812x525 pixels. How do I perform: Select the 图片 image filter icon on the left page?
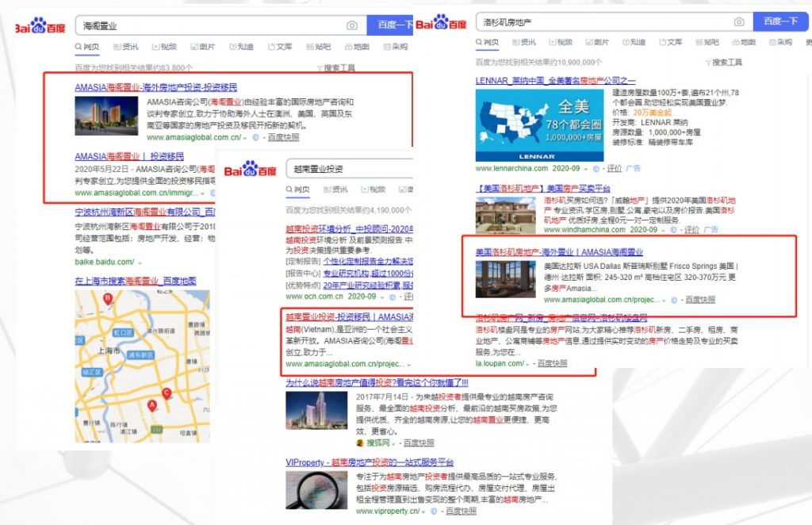pos(202,46)
